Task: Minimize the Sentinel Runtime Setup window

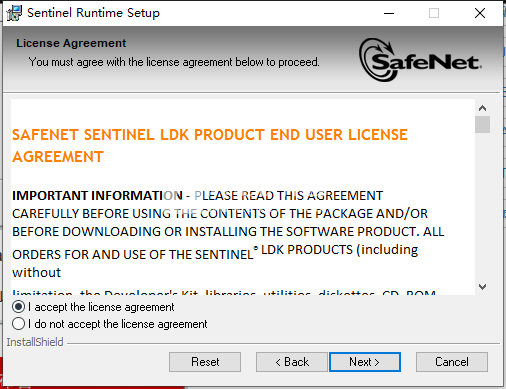Action: 389,13
